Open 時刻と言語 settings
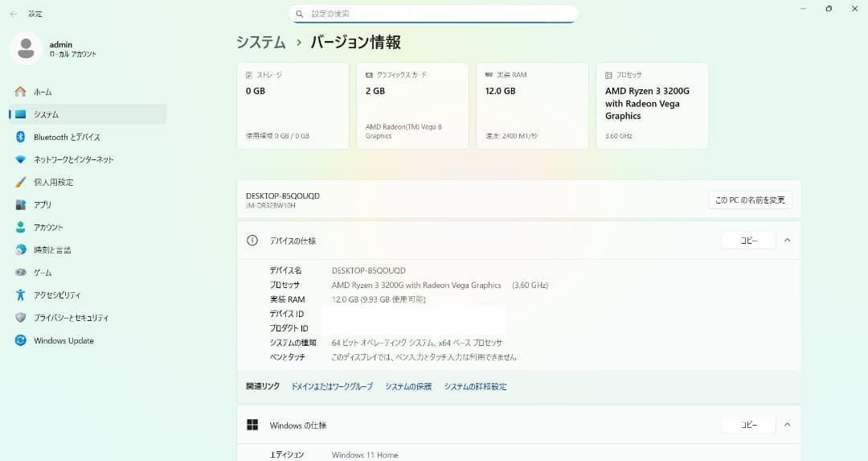This screenshot has width=868, height=461. point(88,250)
